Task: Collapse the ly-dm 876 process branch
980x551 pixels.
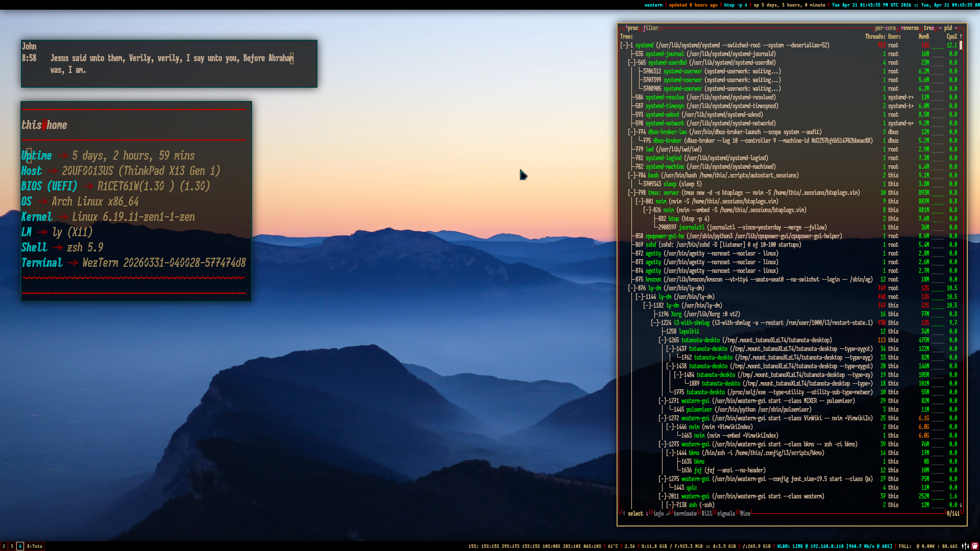Action: click(x=631, y=288)
